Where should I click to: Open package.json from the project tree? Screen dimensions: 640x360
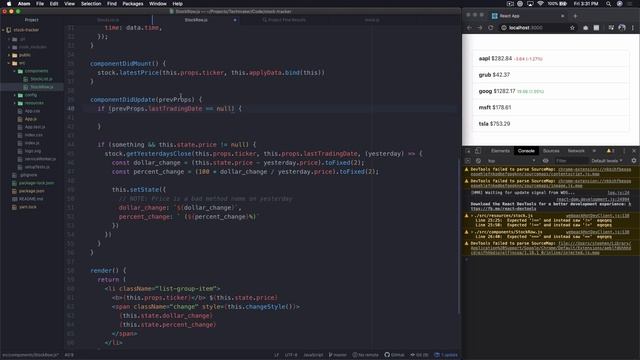click(28, 191)
